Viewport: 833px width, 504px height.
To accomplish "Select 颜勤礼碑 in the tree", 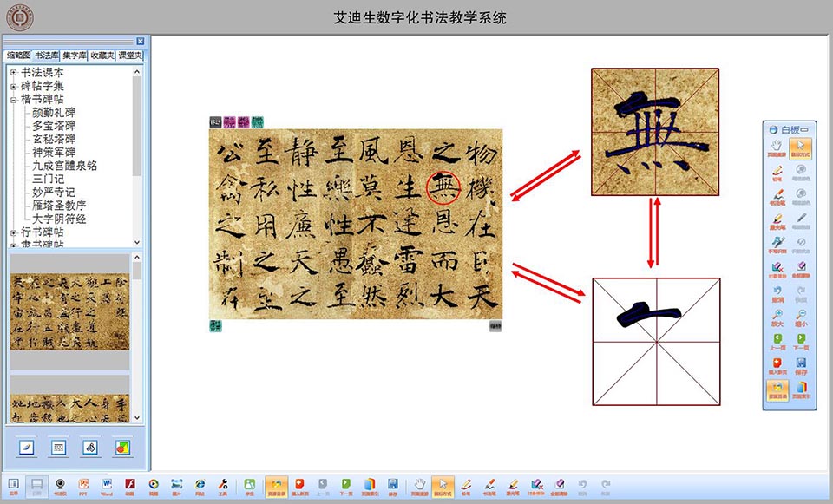I will pos(54,113).
